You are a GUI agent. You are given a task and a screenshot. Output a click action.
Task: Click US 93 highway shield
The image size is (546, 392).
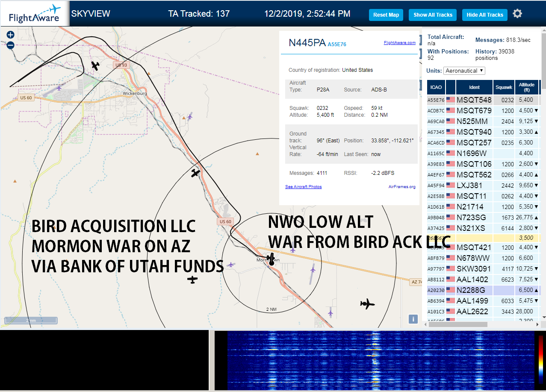click(121, 65)
